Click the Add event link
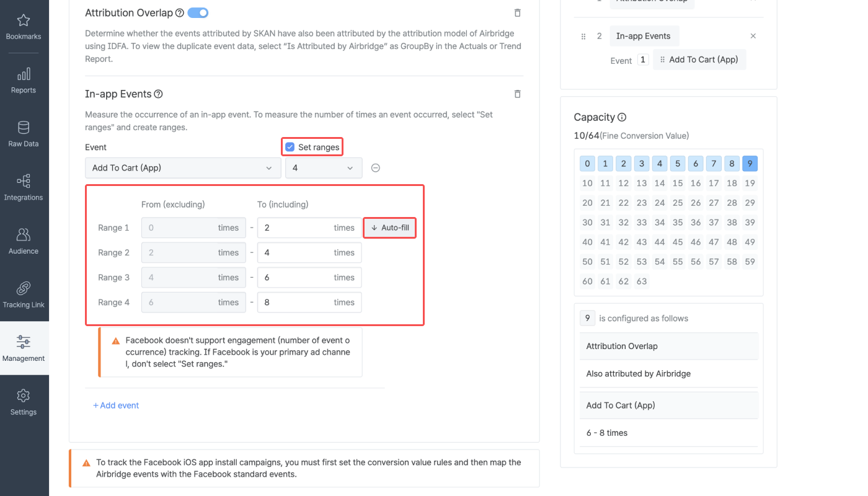 point(116,405)
